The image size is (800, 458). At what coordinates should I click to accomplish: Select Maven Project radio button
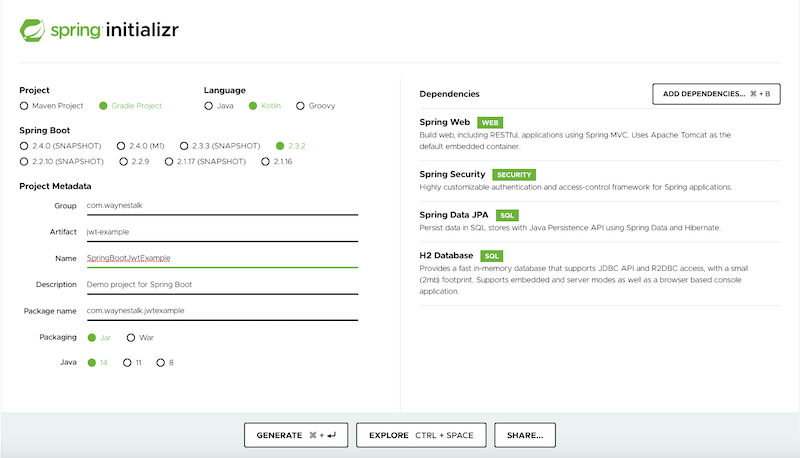pyautogui.click(x=24, y=106)
